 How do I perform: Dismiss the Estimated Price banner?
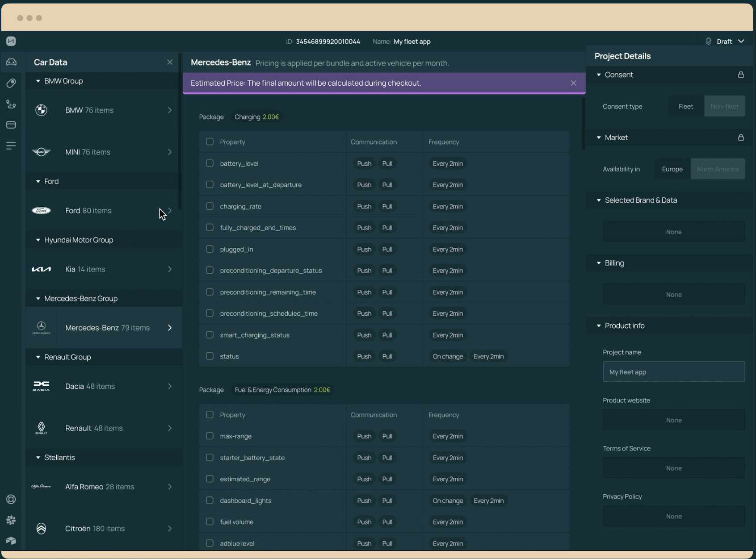[573, 83]
